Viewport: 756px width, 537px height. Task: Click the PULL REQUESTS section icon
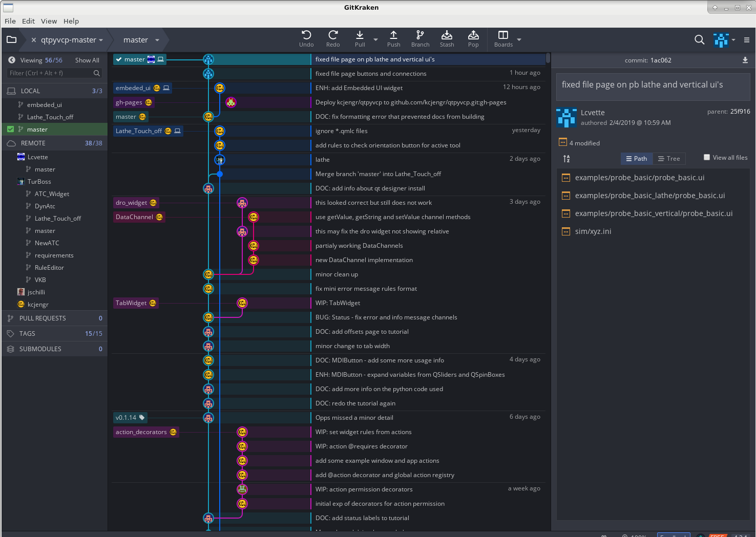point(10,318)
